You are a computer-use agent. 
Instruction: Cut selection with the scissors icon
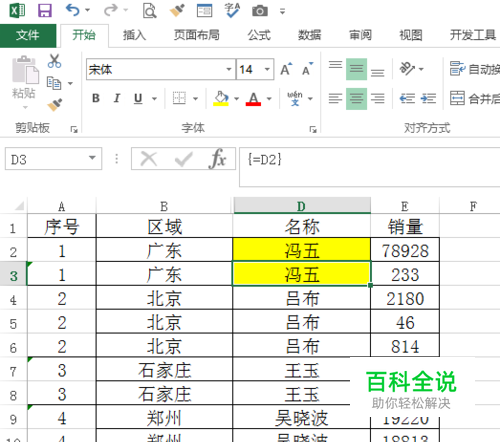tap(54, 61)
